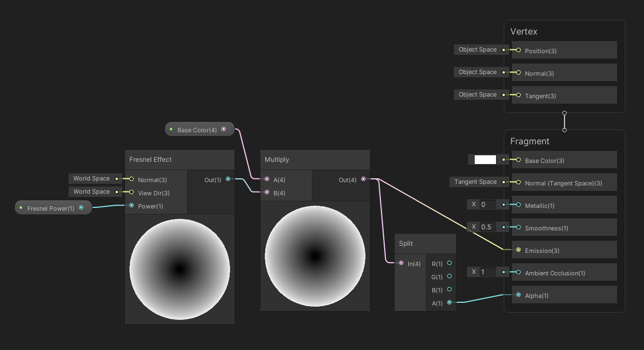Open the Object Space dropdown for Position(3)

477,49
